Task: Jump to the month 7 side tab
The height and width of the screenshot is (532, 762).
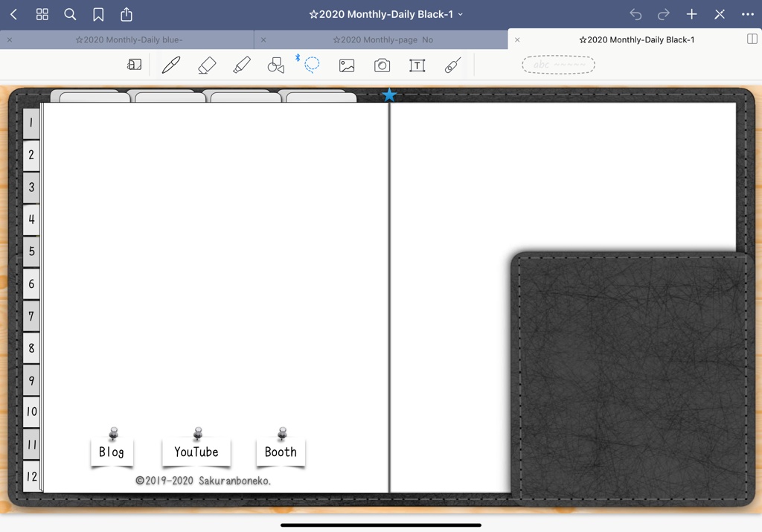Action: 31,315
